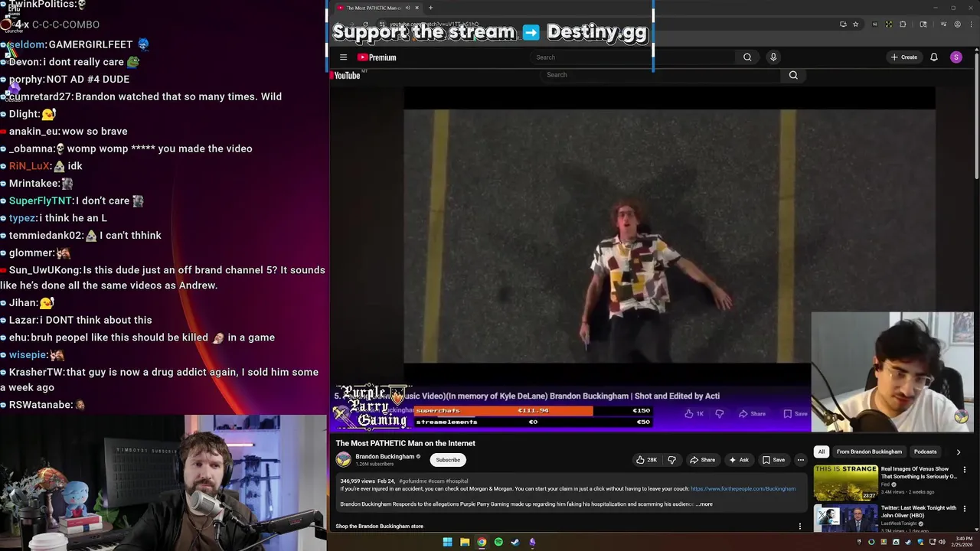
Task: Open Steam from the taskbar
Action: pos(515,542)
